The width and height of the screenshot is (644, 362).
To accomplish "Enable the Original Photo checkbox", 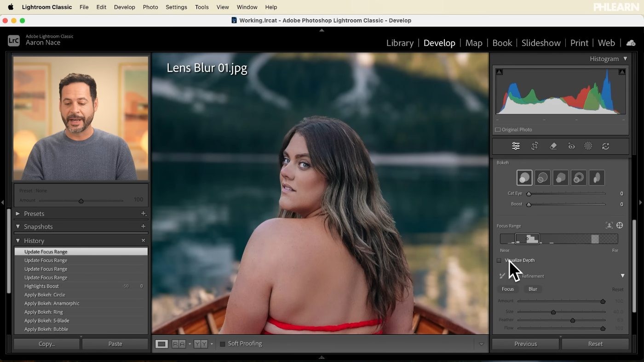I will click(x=498, y=130).
